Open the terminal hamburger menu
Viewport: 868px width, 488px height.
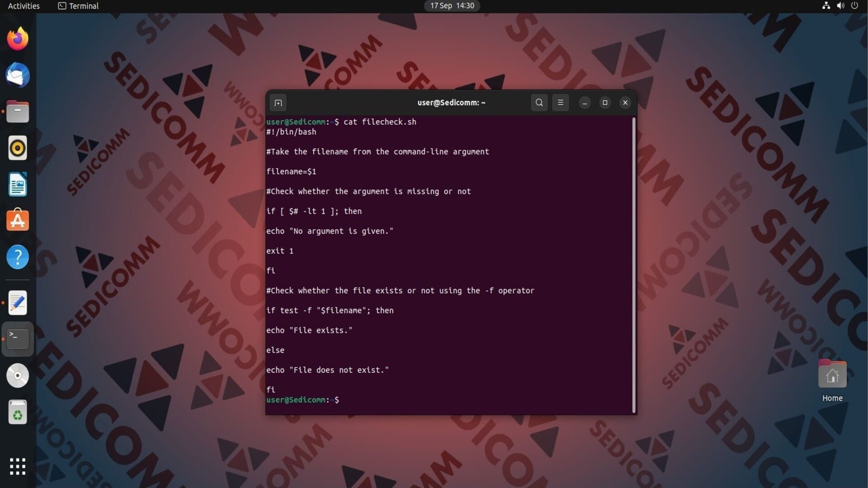[x=560, y=103]
